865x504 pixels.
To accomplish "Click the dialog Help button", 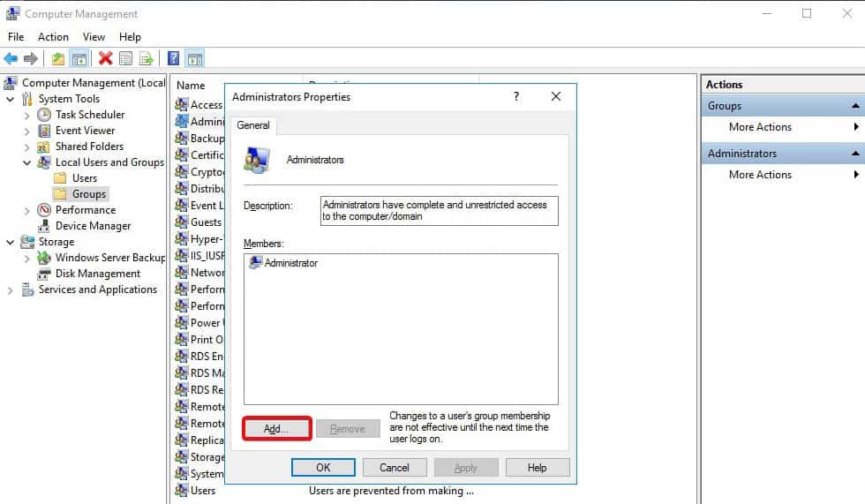I will 538,468.
